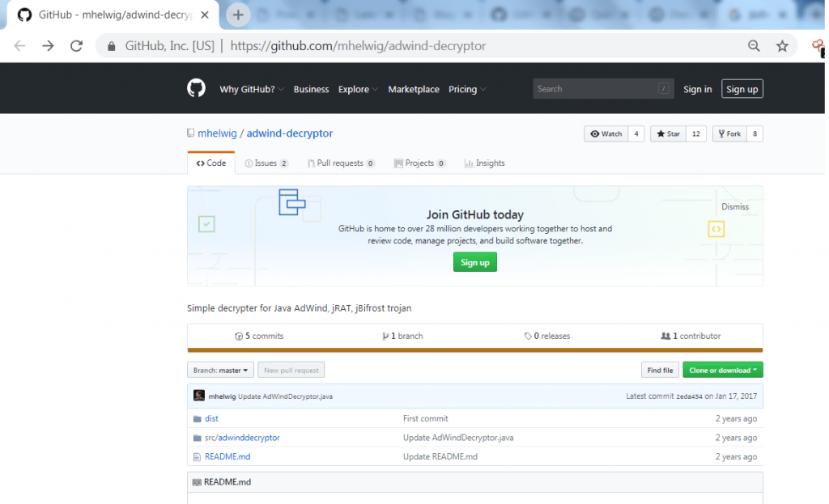
Task: Bookmark this page with the star icon
Action: 783,46
